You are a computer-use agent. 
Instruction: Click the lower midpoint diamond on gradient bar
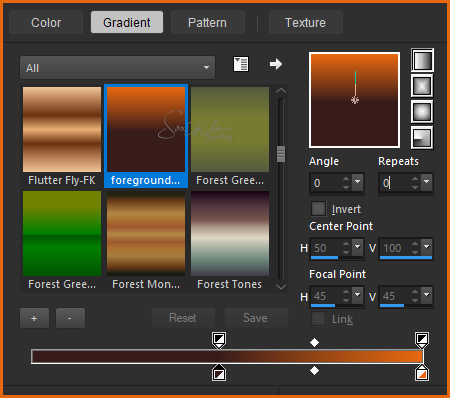coord(314,370)
